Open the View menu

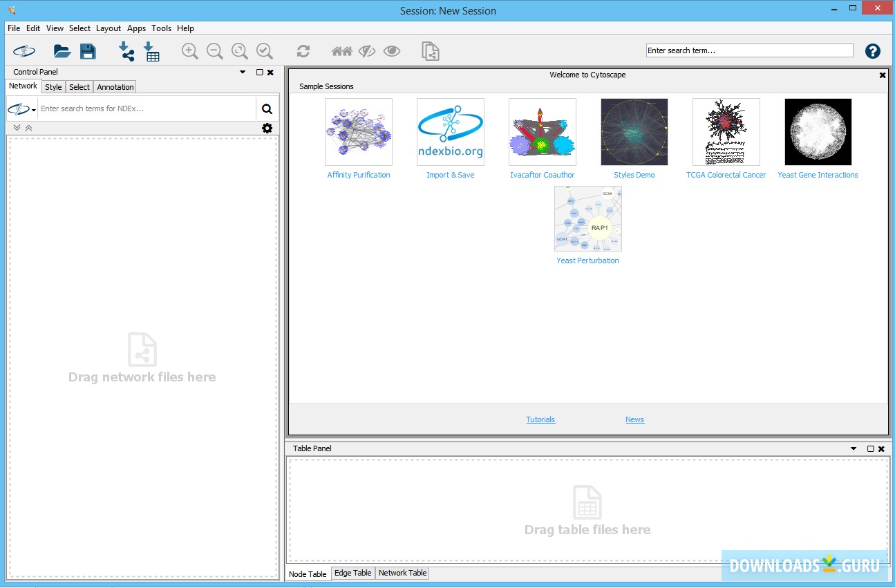pyautogui.click(x=55, y=28)
